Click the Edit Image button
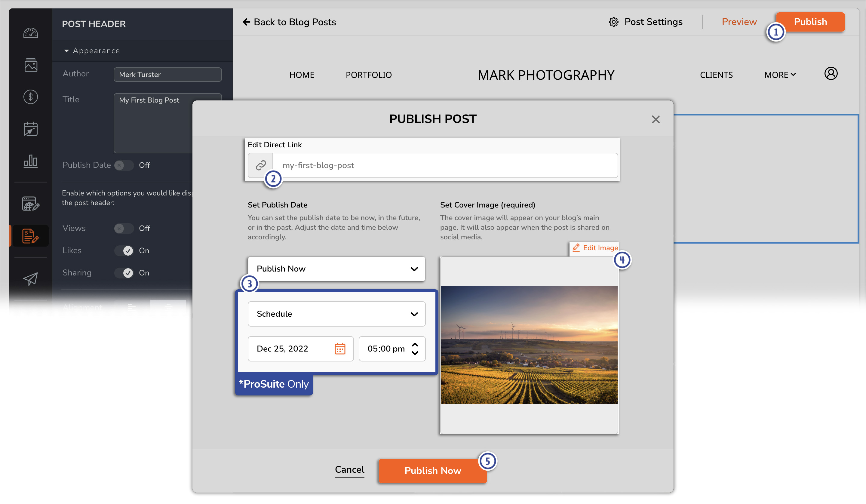The image size is (866, 504). tap(594, 248)
